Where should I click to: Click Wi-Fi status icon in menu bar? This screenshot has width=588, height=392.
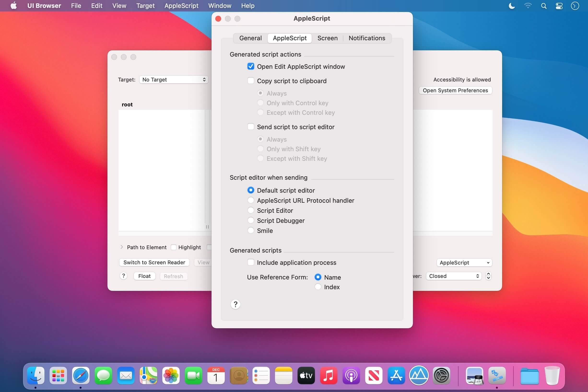pos(528,6)
